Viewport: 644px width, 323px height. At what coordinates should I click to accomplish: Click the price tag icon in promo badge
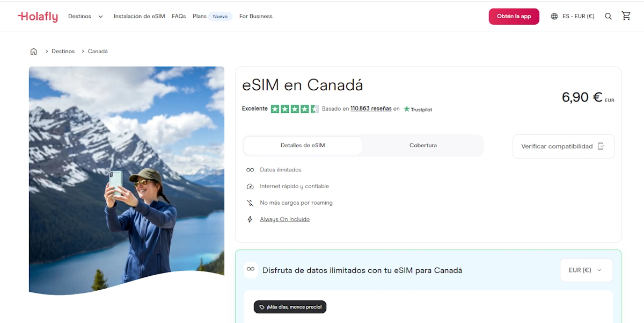262,307
